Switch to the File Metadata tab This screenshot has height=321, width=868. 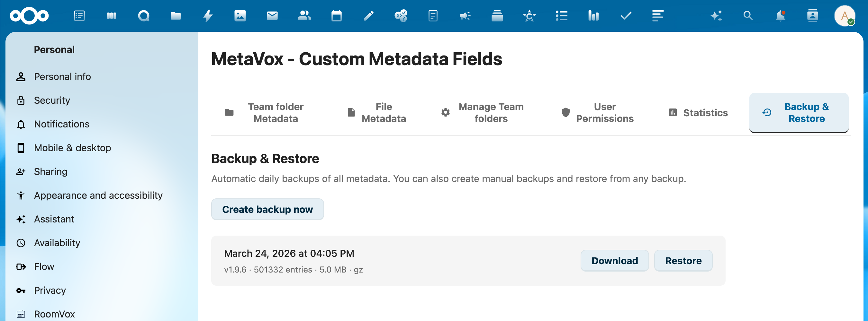coord(377,113)
